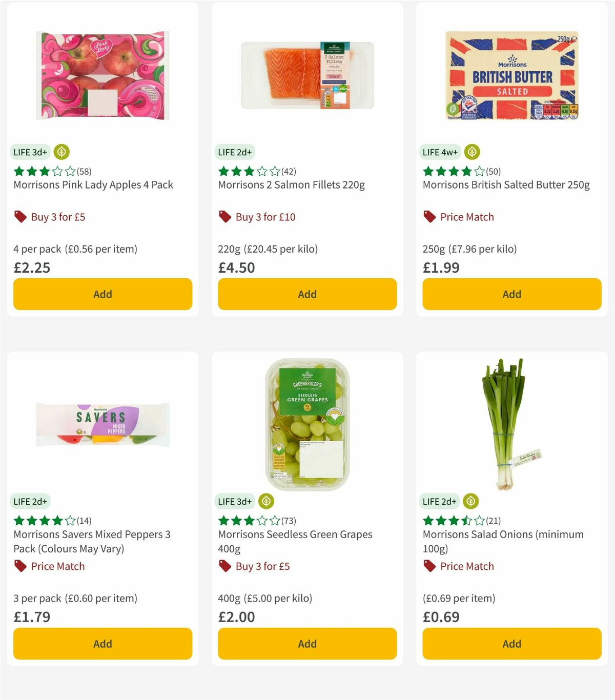This screenshot has height=700, width=615.
Task: Click the LIFE 4w+ badge on British Salted Butter
Action: point(440,152)
